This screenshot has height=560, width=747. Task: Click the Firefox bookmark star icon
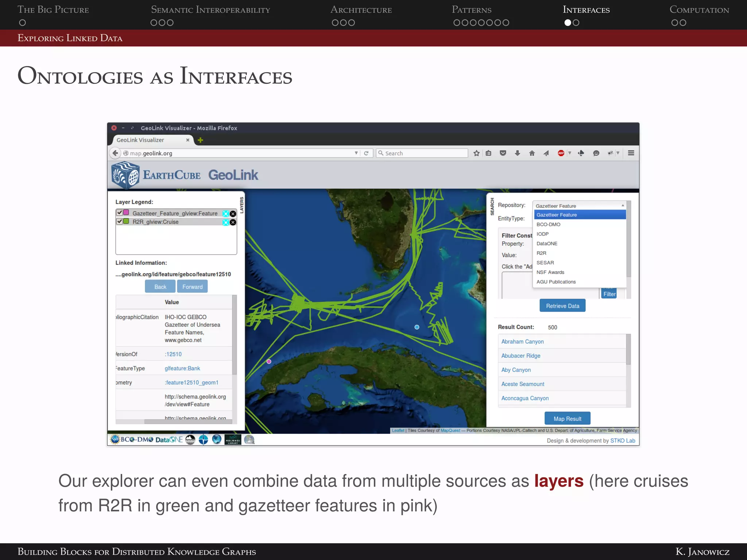click(476, 153)
